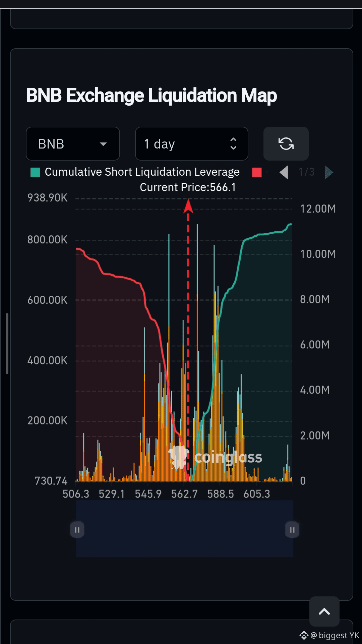
Task: Click the 545.9 price axis label
Action: click(148, 494)
